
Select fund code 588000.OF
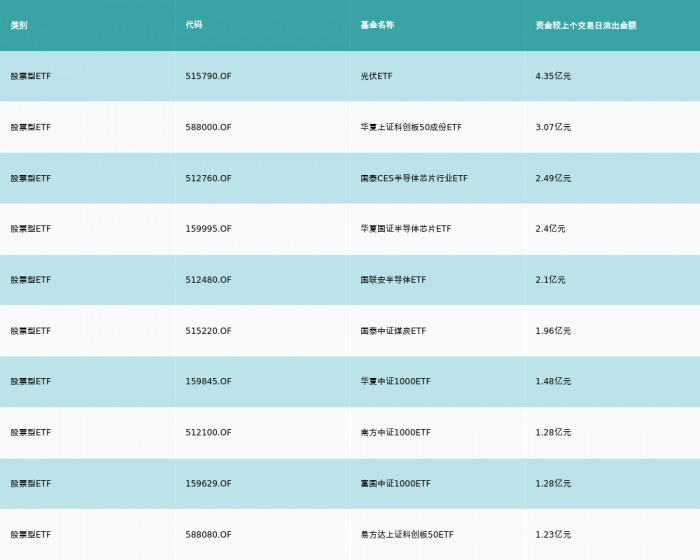point(208,127)
